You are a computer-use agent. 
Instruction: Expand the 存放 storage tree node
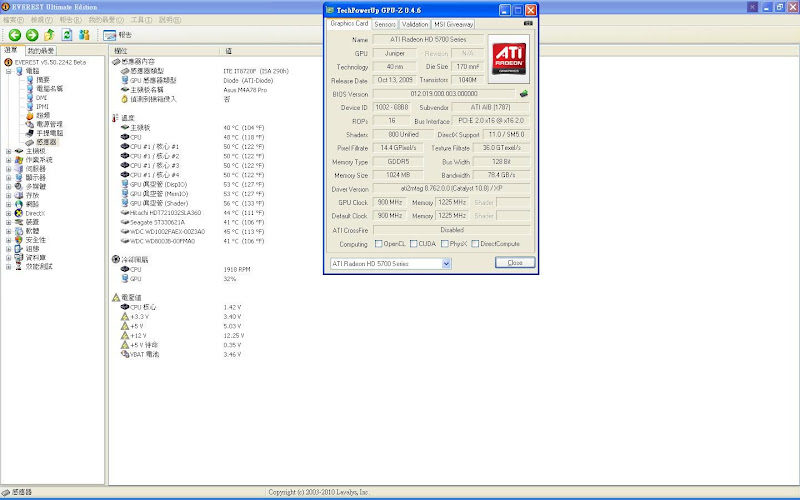point(9,195)
